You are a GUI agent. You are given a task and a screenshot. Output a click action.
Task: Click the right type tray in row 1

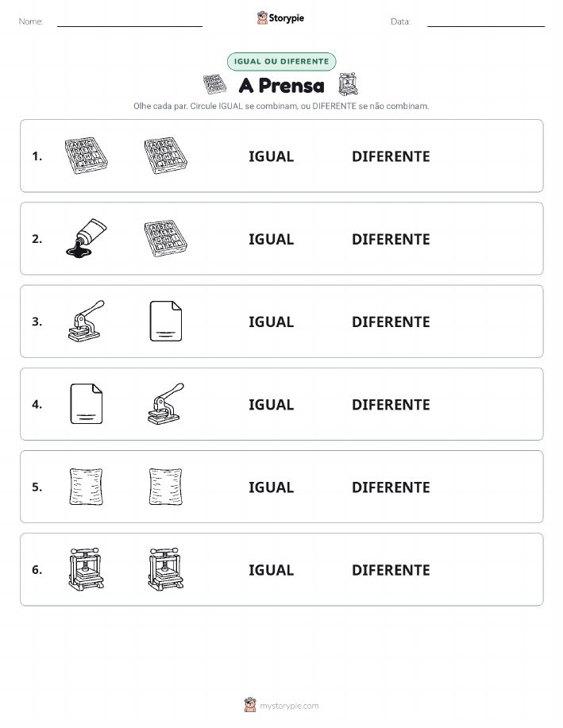[x=166, y=156]
